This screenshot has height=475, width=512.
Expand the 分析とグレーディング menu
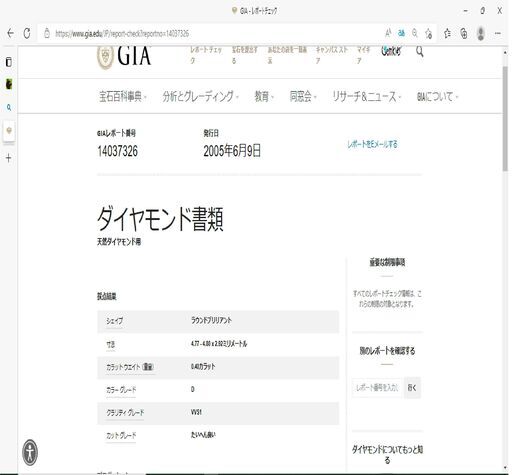click(x=201, y=97)
